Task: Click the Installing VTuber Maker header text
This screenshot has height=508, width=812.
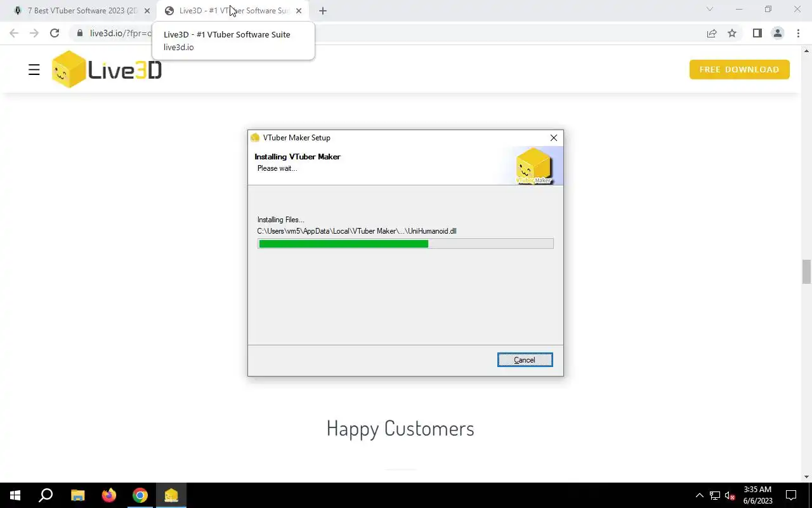Action: [298, 157]
